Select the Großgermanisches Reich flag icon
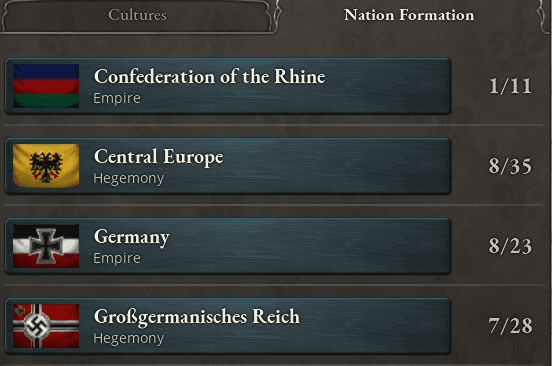The image size is (552, 366). 46,326
